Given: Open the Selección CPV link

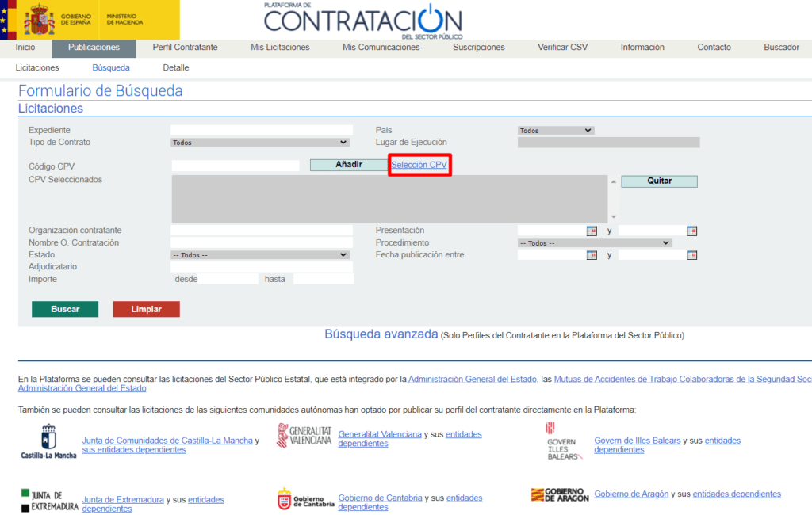Looking at the screenshot, I should point(419,165).
